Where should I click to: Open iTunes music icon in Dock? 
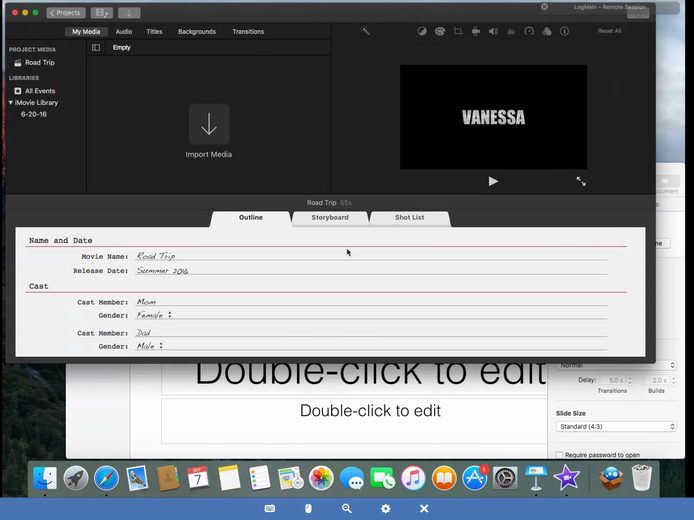point(413,478)
